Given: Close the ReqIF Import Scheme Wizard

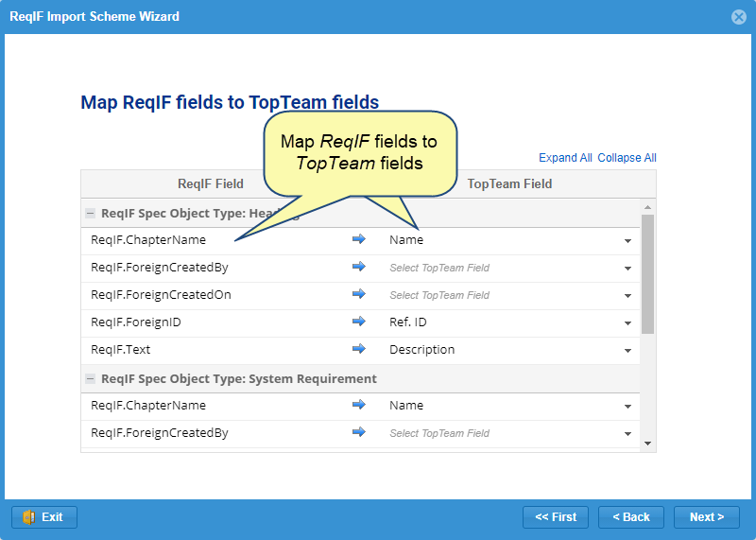Looking at the screenshot, I should (738, 17).
